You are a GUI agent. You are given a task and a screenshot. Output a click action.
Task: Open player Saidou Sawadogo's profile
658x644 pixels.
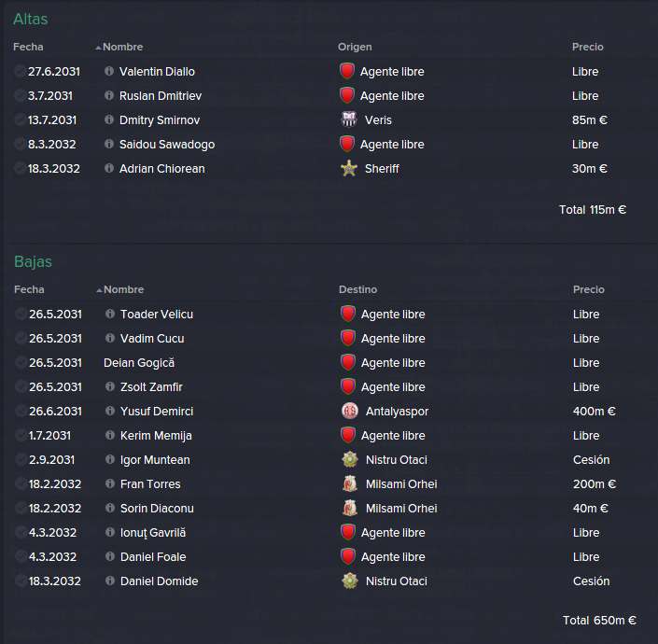coord(167,145)
